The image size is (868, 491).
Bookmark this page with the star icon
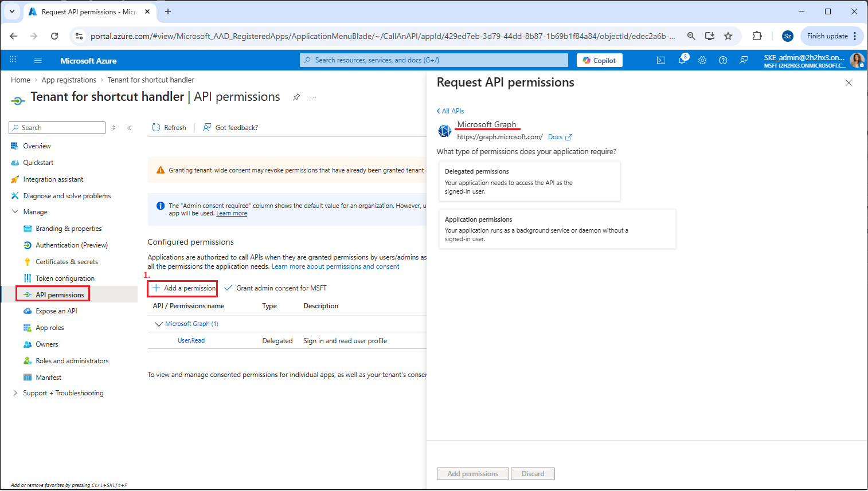(728, 36)
